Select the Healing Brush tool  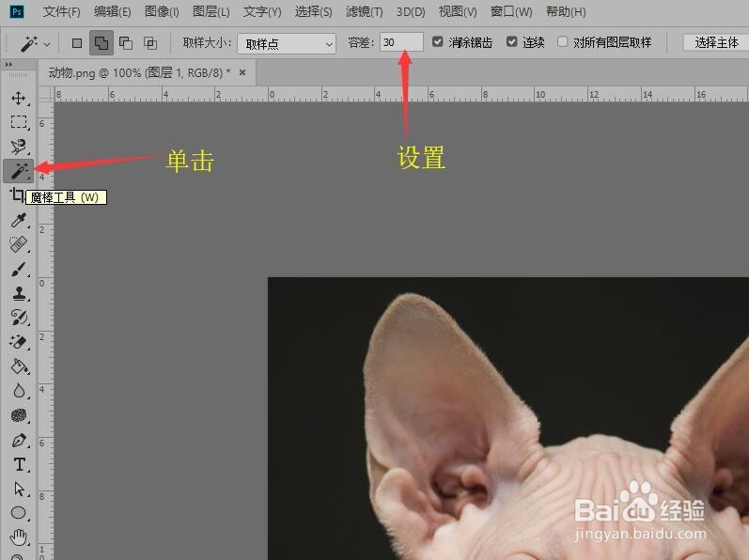[x=19, y=244]
